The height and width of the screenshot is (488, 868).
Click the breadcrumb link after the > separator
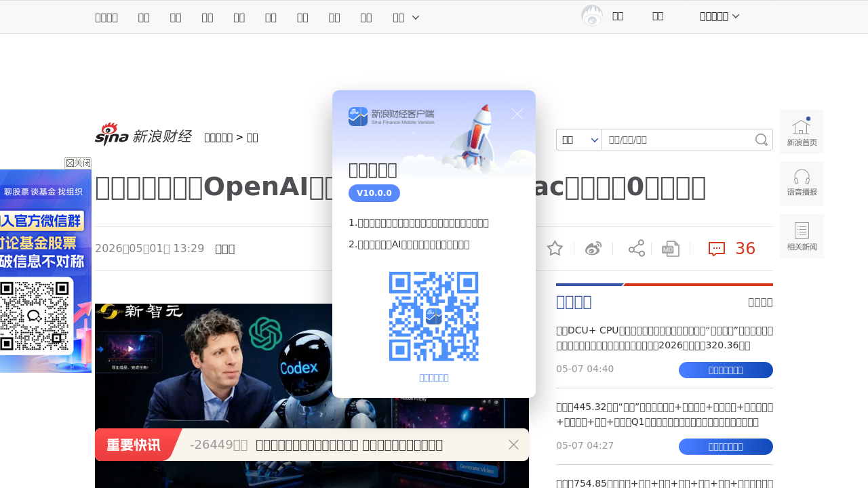coord(252,138)
